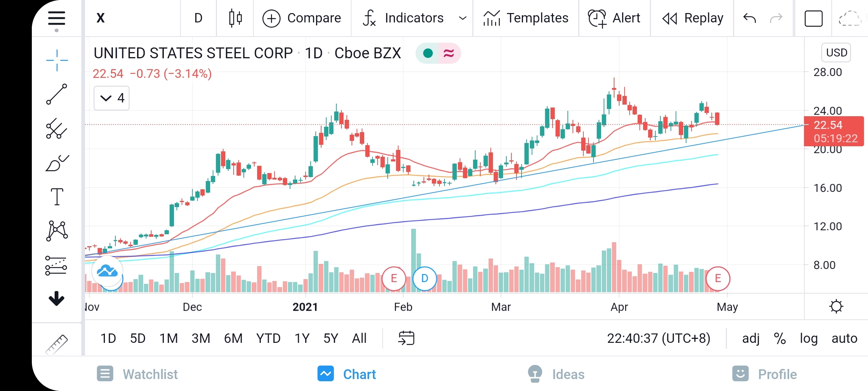Click the Apr time axis label
The height and width of the screenshot is (391, 868).
619,307
